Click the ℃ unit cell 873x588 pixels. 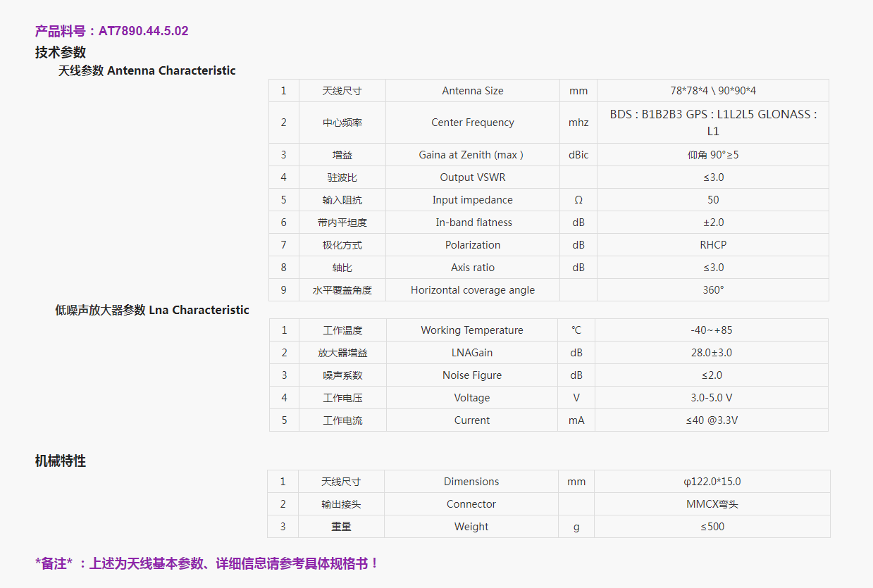pos(576,330)
